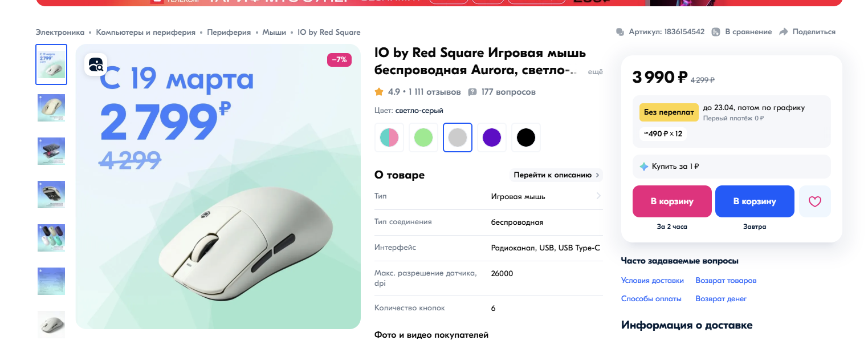Add product to favorites with heart icon
868x340 pixels.
click(x=814, y=201)
